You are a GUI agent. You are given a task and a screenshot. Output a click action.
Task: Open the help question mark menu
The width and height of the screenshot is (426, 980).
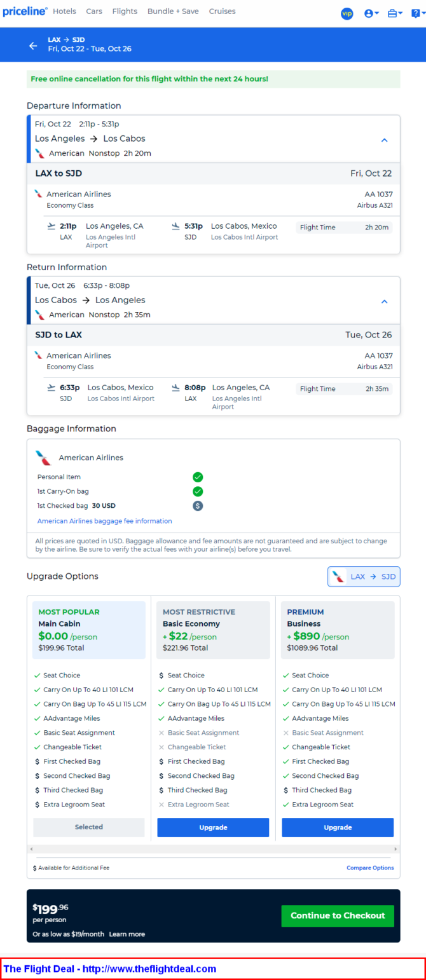417,13
